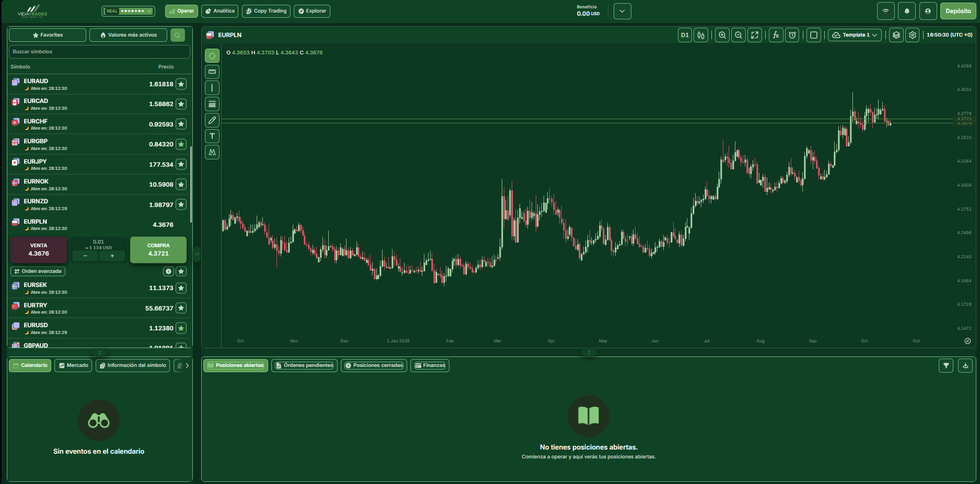Open the REAL account selector dropdown

[x=129, y=11]
